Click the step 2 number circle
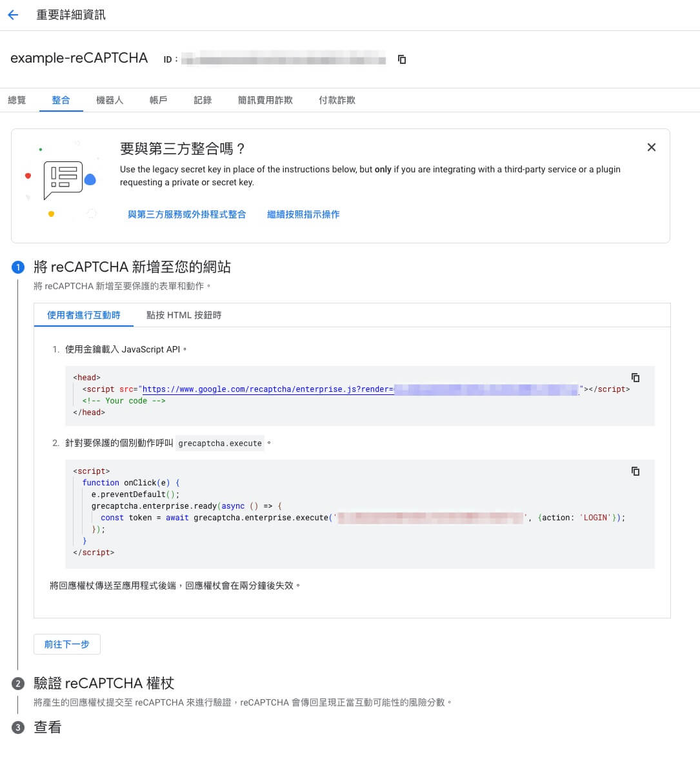The image size is (700, 763). 18,684
